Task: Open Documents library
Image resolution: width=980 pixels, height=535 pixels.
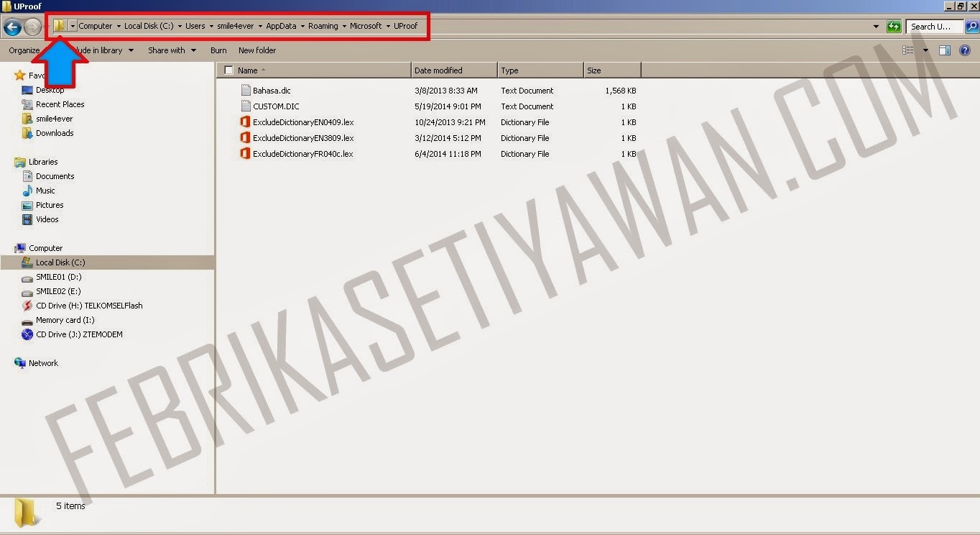Action: click(55, 176)
